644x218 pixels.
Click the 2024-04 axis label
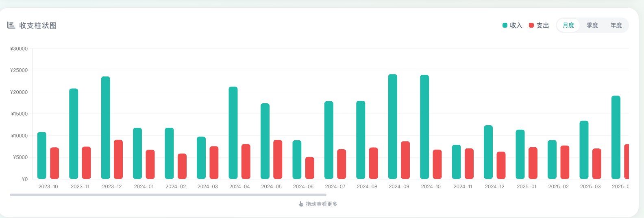pos(239,187)
